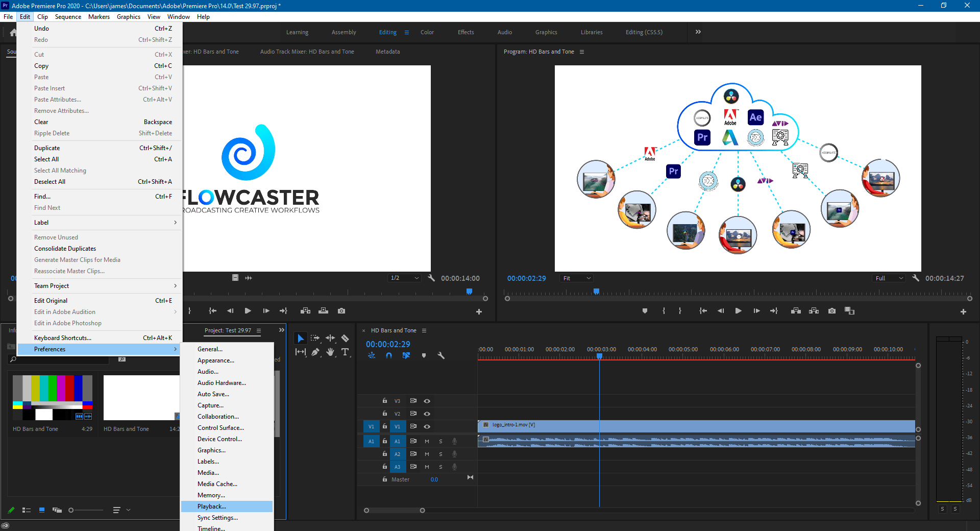Open Program monitor settings wrench
Image resolution: width=980 pixels, height=531 pixels.
coord(916,278)
